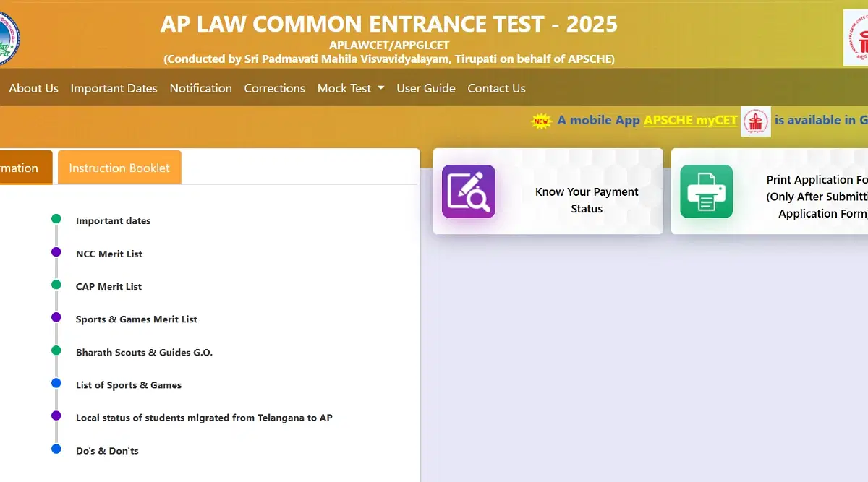The image size is (868, 482).
Task: Go to the Notification page
Action: [x=200, y=88]
